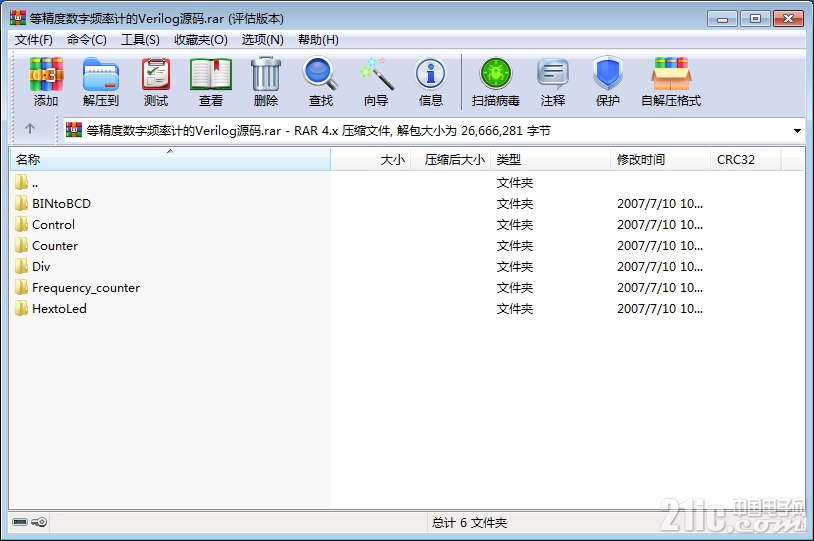The width and height of the screenshot is (814, 541).
Task: Show archive Info (信息) icon
Action: (430, 75)
